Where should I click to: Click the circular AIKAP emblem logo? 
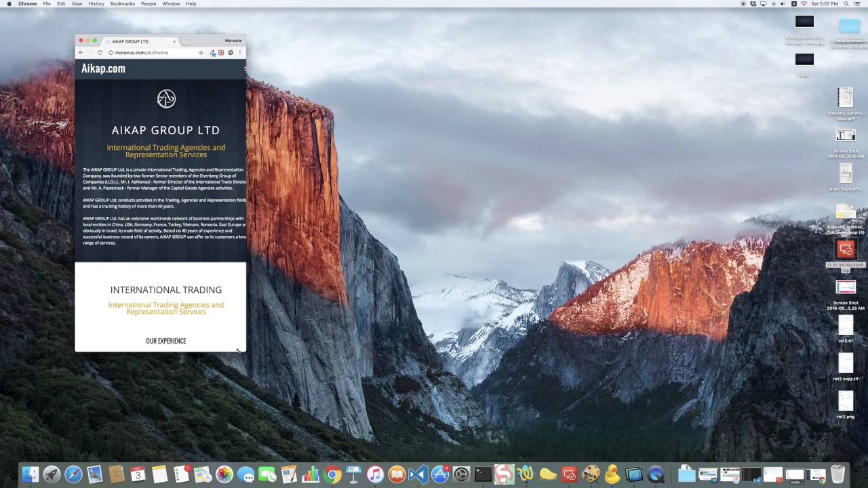pos(166,99)
